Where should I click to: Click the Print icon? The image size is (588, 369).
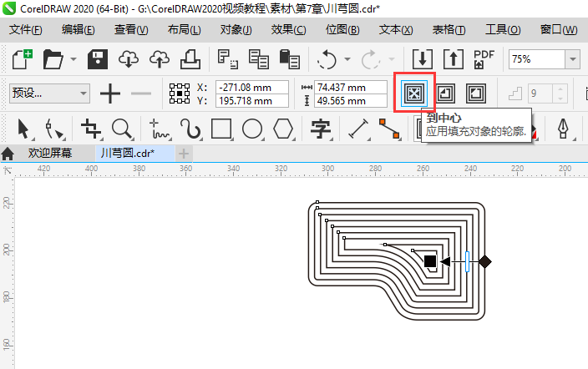pyautogui.click(x=190, y=59)
